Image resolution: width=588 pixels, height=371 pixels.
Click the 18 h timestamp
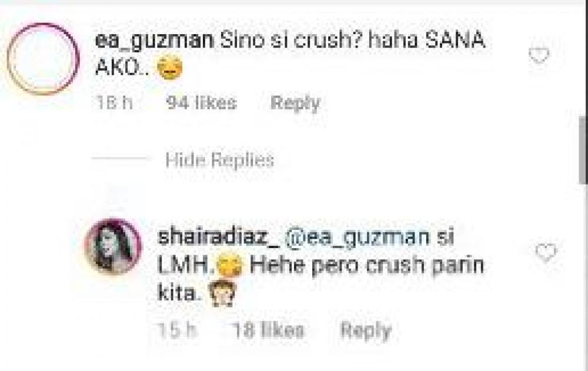coord(115,103)
